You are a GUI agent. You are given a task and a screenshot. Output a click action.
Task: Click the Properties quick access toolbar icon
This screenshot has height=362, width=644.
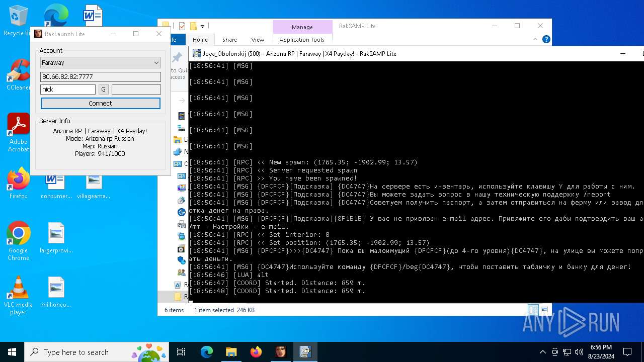pos(182,26)
